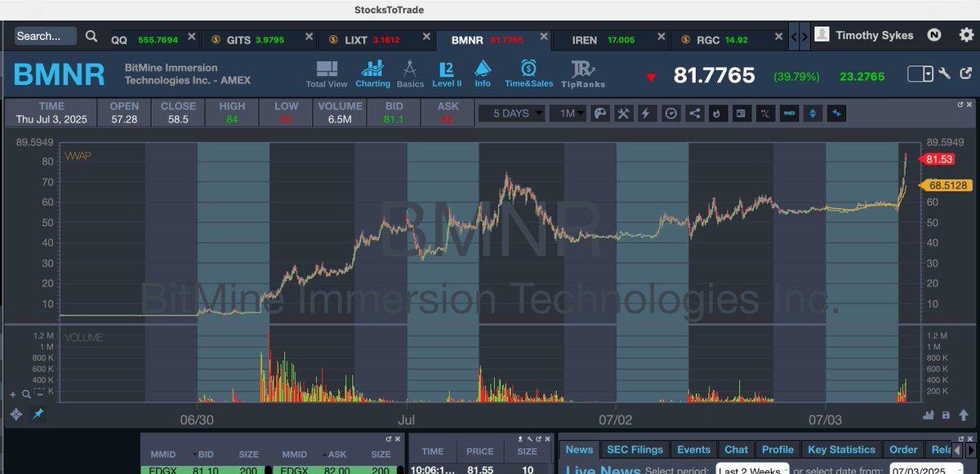The width and height of the screenshot is (980, 474).
Task: Pop out window icon in BMNR header
Action: [964, 73]
